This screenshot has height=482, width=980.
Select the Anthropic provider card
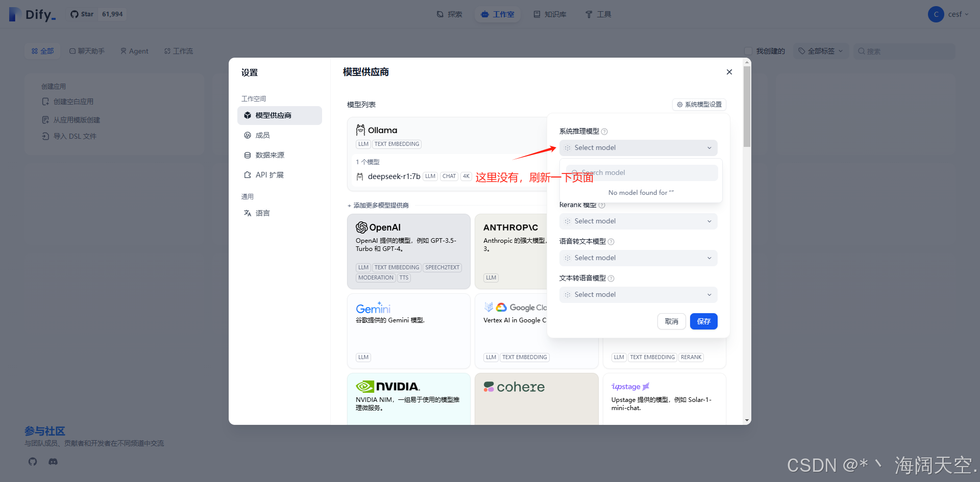click(511, 251)
